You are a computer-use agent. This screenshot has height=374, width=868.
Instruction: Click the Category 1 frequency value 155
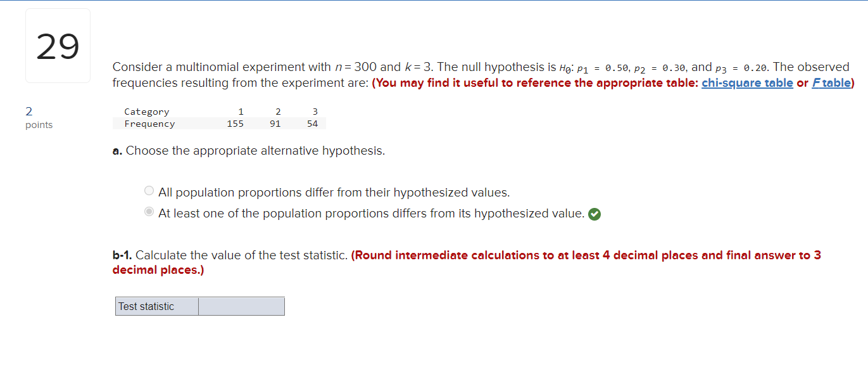coord(236,124)
